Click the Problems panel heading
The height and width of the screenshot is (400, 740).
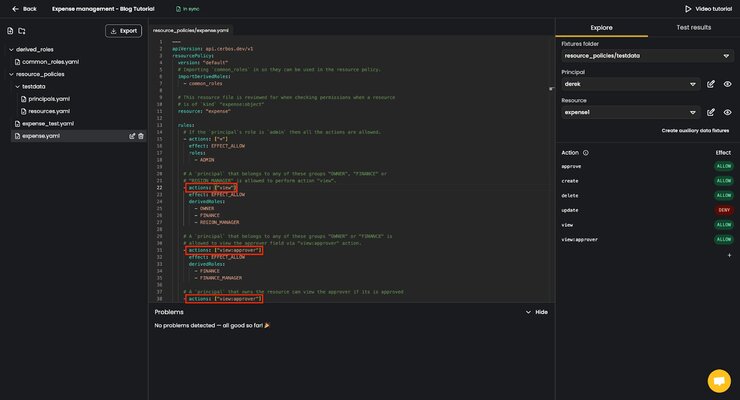[x=169, y=312]
